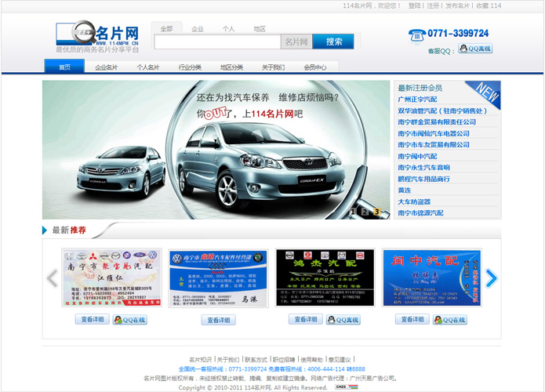Select the 企业 search category tab

[x=198, y=29]
